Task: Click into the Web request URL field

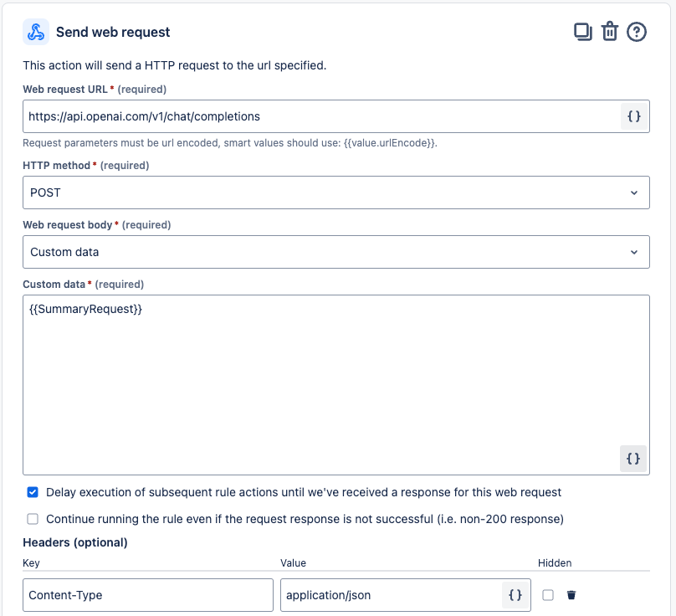Action: (x=321, y=116)
